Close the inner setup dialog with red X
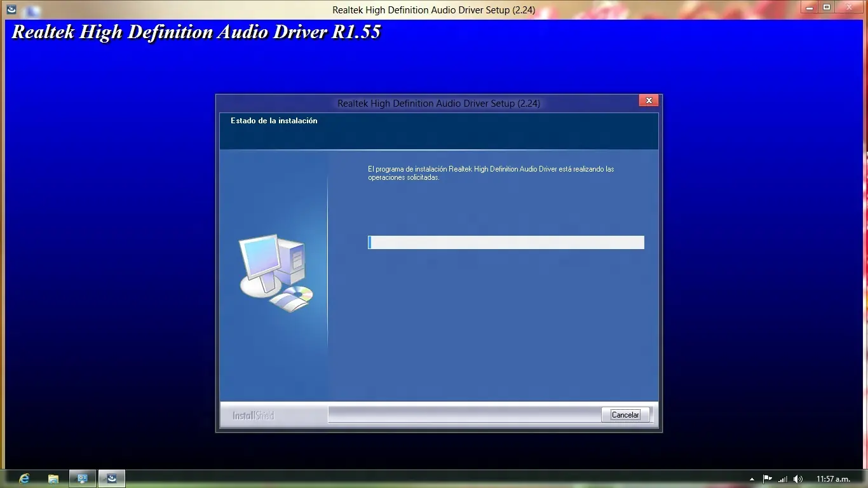 click(649, 100)
